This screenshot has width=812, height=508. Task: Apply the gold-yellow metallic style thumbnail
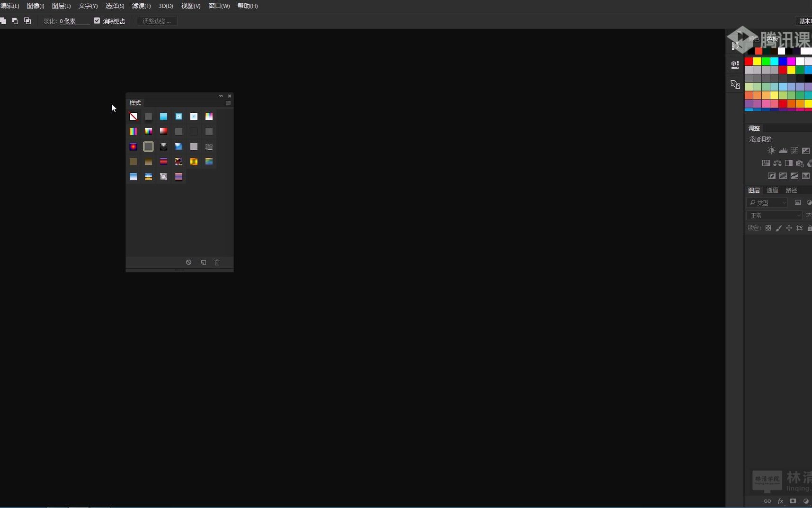194,162
